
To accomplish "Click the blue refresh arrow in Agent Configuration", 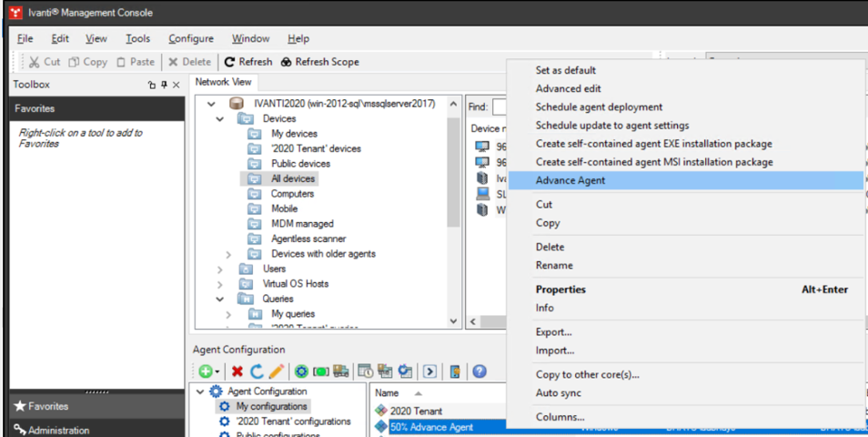I will point(257,371).
